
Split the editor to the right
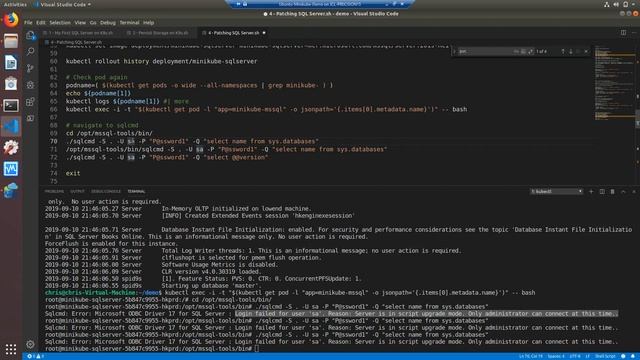[623, 33]
